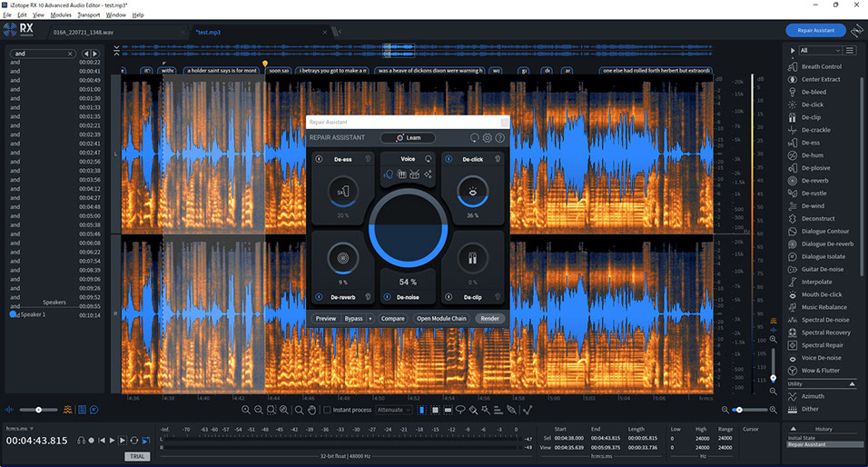Viewport: 868px width, 467px height.
Task: Adjust the waveform/spectrogram opacity slider
Action: pos(38,410)
